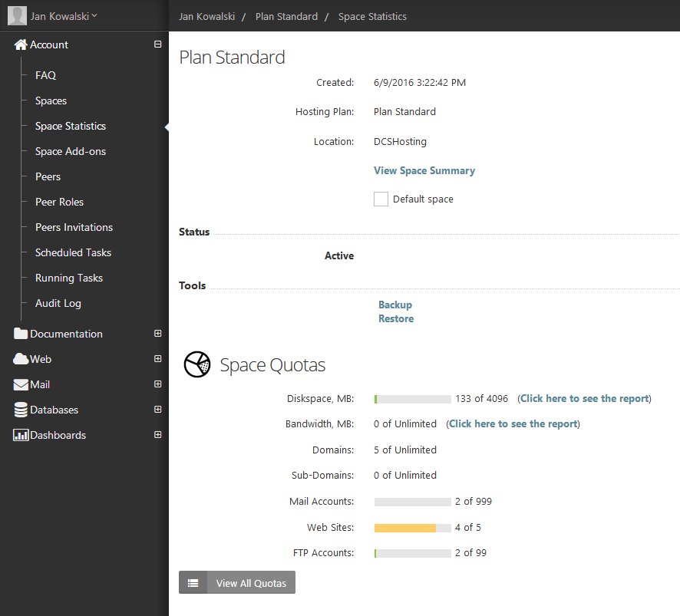The height and width of the screenshot is (616, 680).
Task: Click the Mail Accounts usage bar
Action: click(412, 502)
